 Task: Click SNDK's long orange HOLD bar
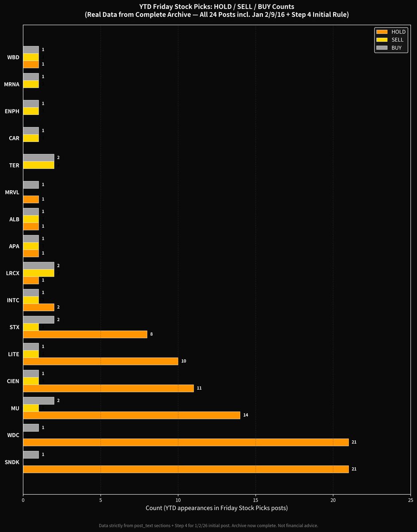(186, 469)
